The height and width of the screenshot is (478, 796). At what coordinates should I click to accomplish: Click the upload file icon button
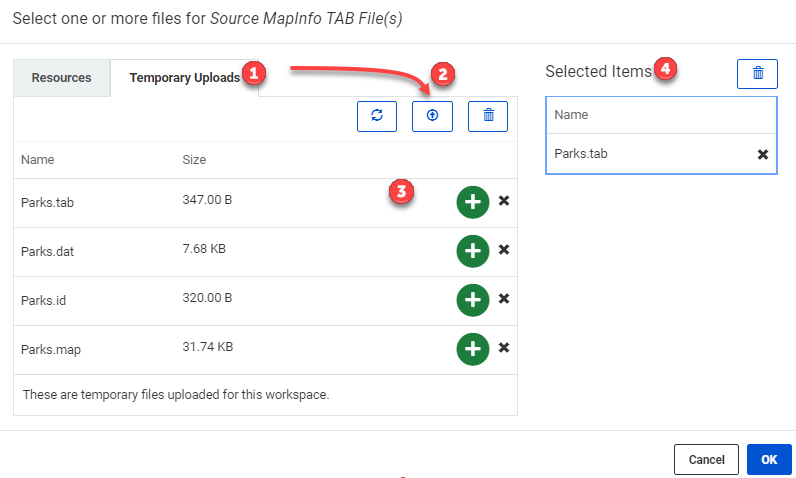point(432,116)
